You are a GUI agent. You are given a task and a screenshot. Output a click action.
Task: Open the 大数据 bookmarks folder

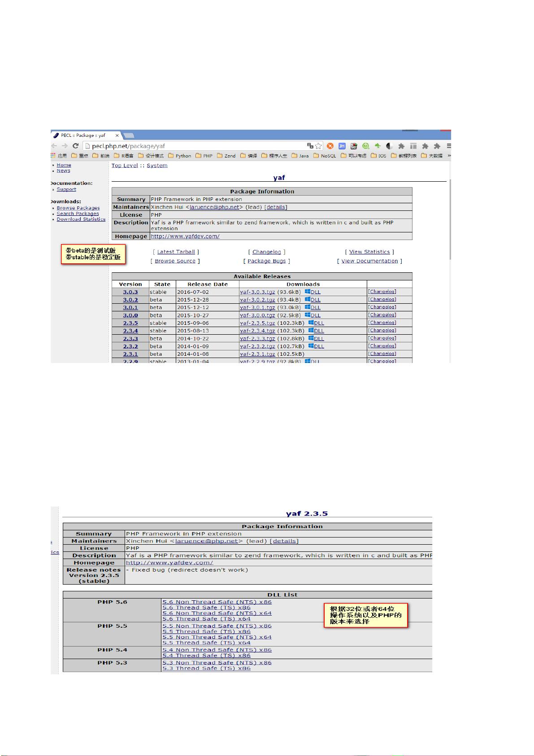(432, 156)
